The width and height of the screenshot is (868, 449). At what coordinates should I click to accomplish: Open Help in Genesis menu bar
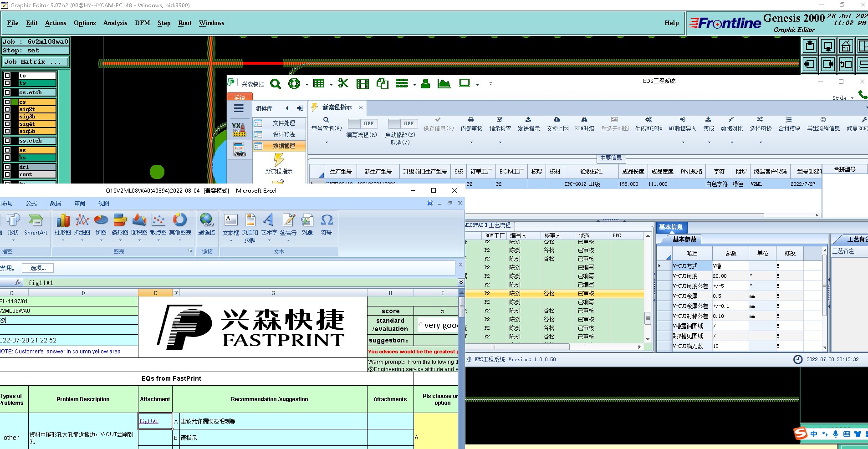(x=671, y=23)
